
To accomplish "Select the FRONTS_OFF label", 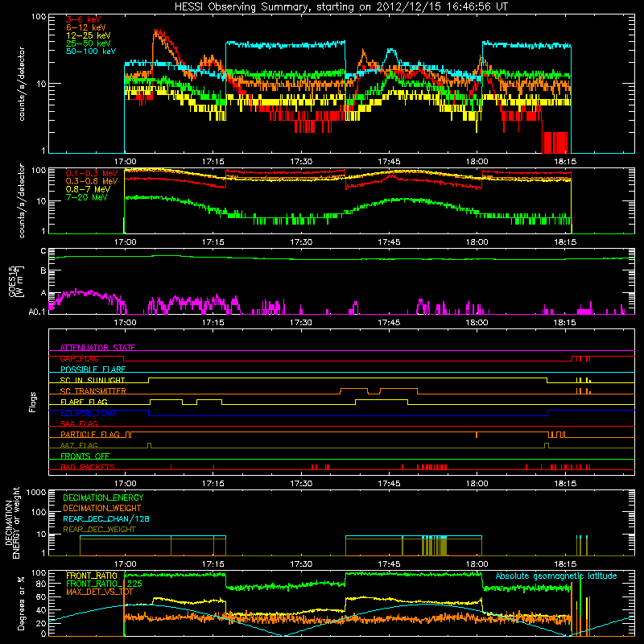I will click(x=85, y=456).
